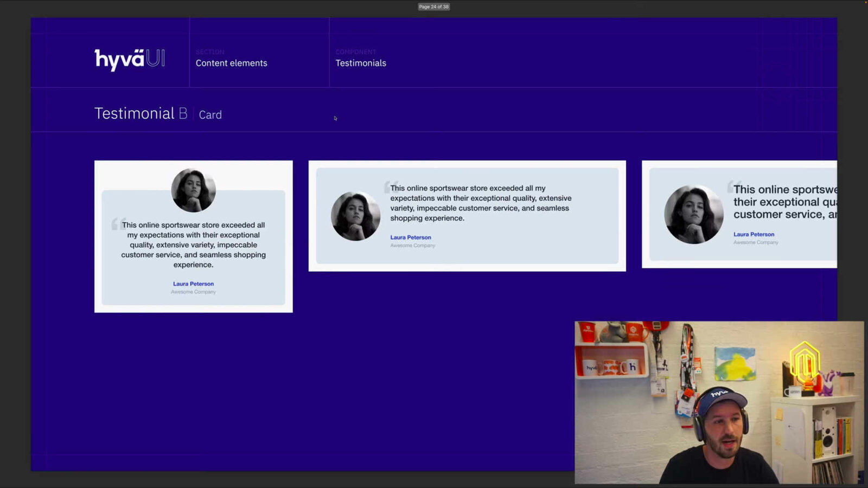
Task: Click 'Laura Peterson' name in the vertical card
Action: [193, 284]
